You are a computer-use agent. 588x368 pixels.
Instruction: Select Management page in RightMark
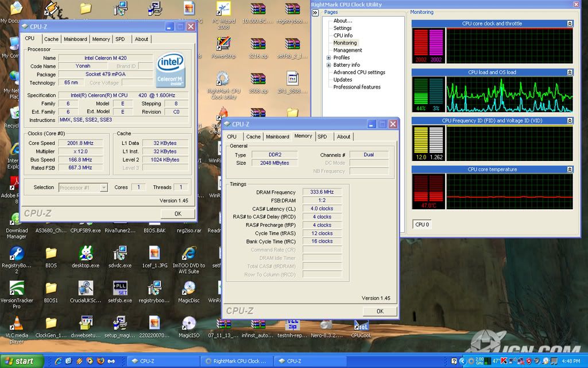coord(347,50)
